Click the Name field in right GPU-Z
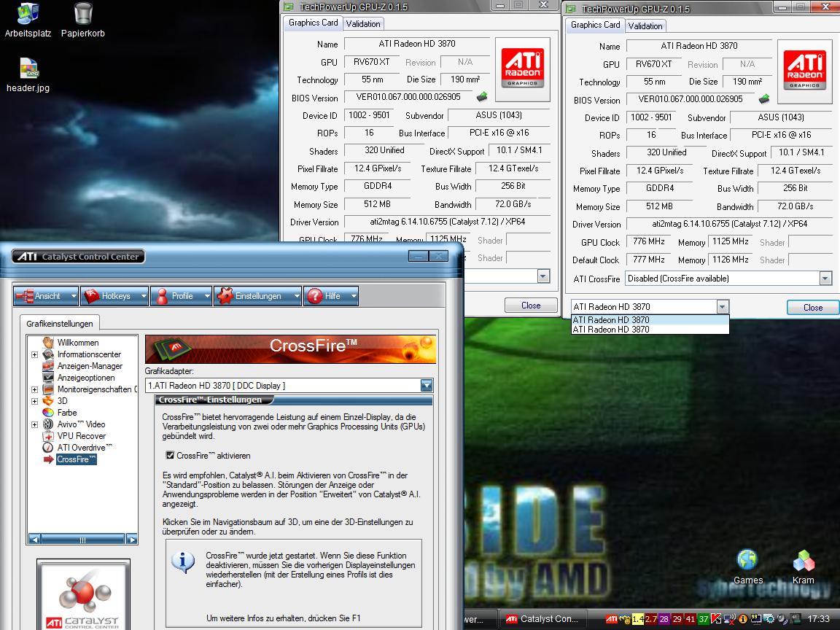840x630 pixels. coord(699,46)
